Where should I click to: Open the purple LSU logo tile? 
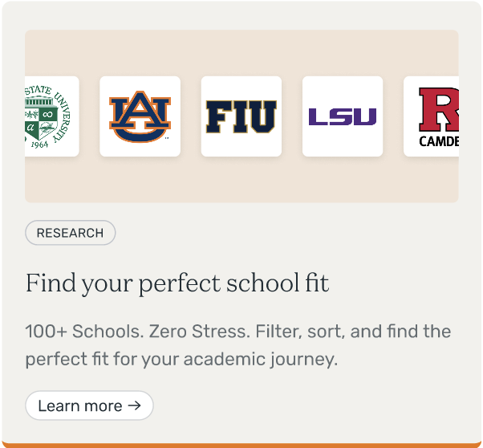pos(343,116)
